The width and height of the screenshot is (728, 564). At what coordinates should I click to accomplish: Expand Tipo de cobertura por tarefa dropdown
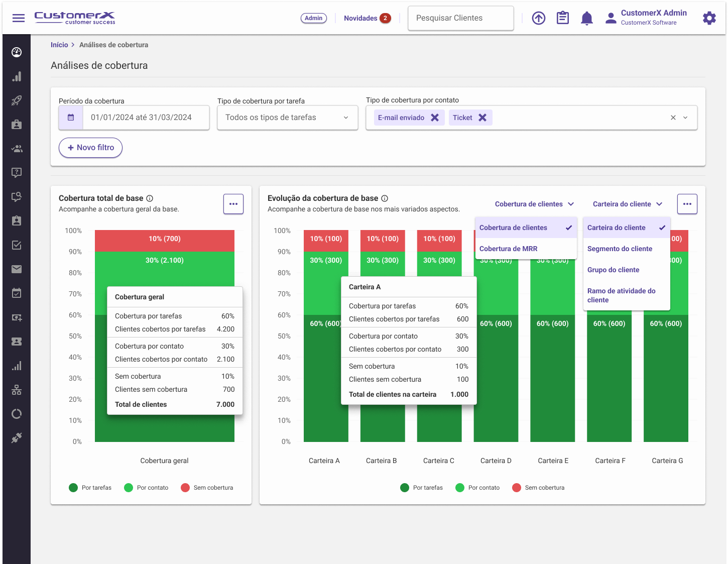[287, 118]
